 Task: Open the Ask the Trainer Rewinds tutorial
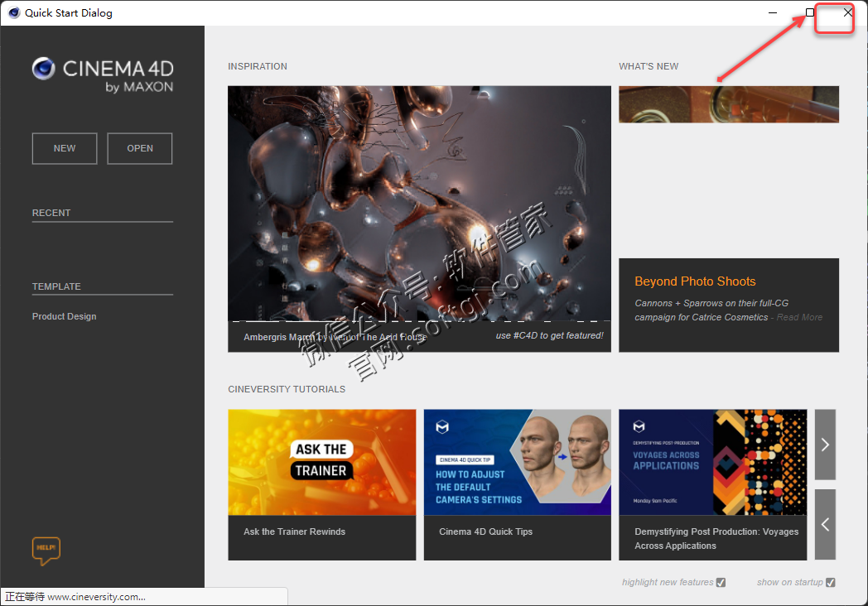(321, 462)
